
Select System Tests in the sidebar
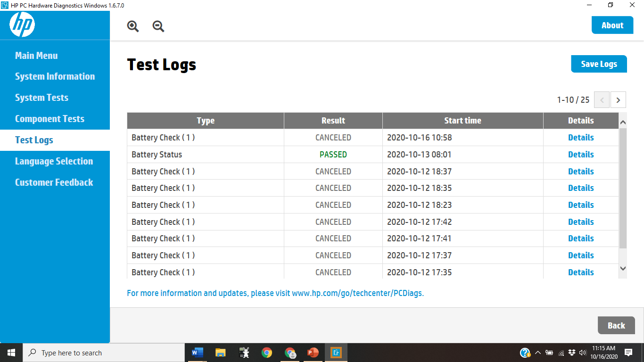coord(41,98)
